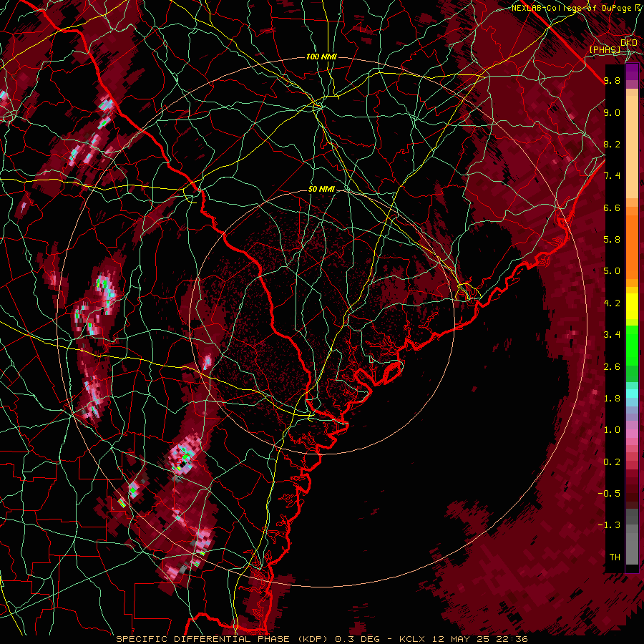Click the 9.0 value on the color scale
The height and width of the screenshot is (644, 644).
click(x=612, y=112)
